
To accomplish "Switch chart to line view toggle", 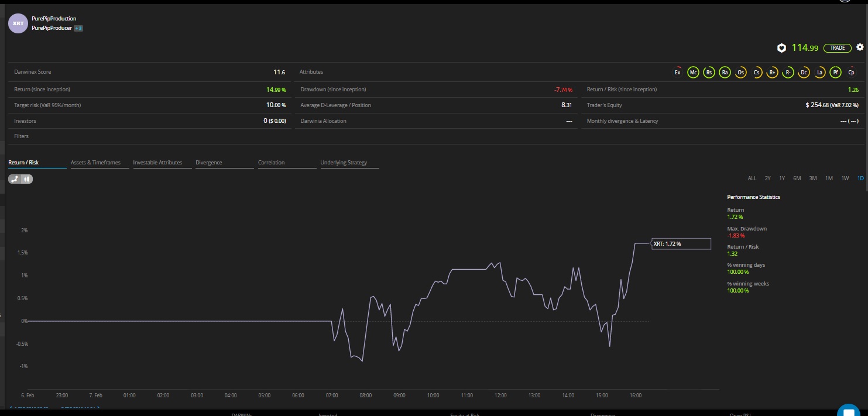I will pyautogui.click(x=15, y=179).
